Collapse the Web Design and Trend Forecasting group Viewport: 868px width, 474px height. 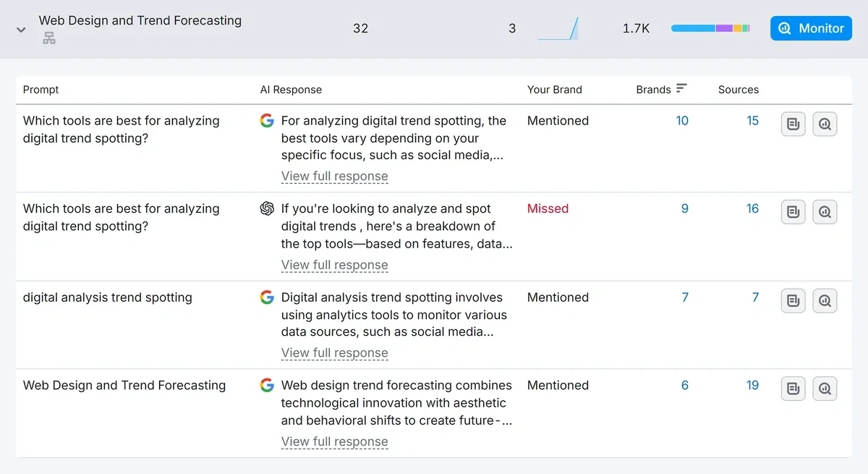pos(20,30)
